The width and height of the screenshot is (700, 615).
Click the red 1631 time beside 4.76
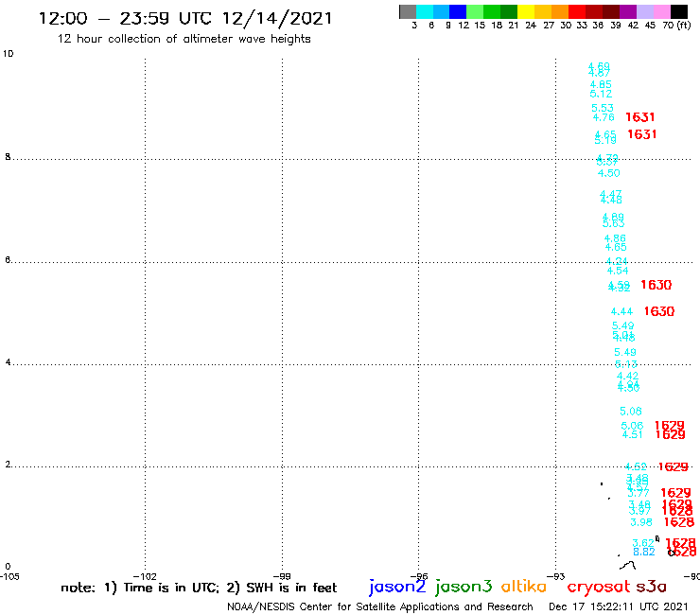point(640,117)
